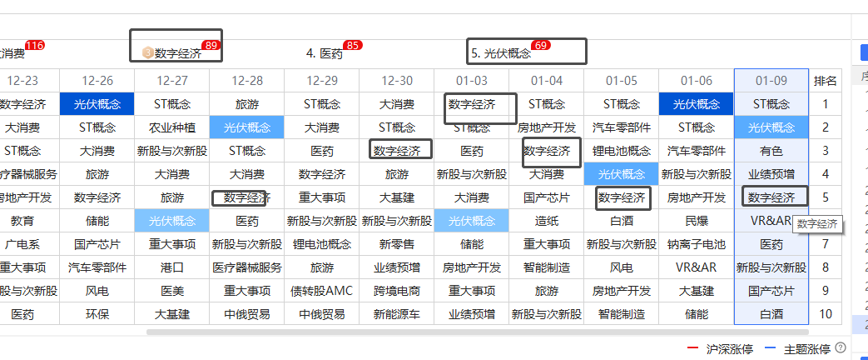Click the 有色 cell
The image size is (868, 360).
pyautogui.click(x=771, y=151)
